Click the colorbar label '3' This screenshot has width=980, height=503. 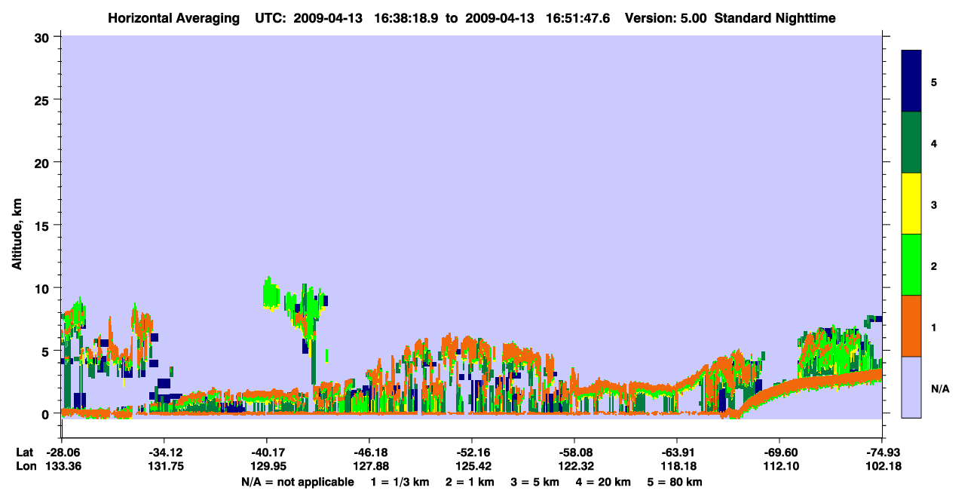point(934,204)
